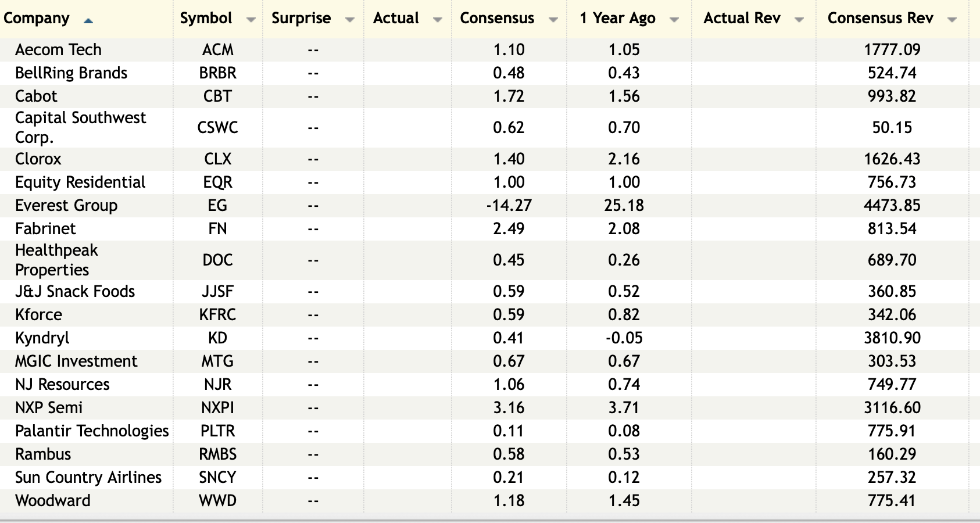Click the Actual Rev column sort arrow
980x523 pixels.
pyautogui.click(x=799, y=20)
